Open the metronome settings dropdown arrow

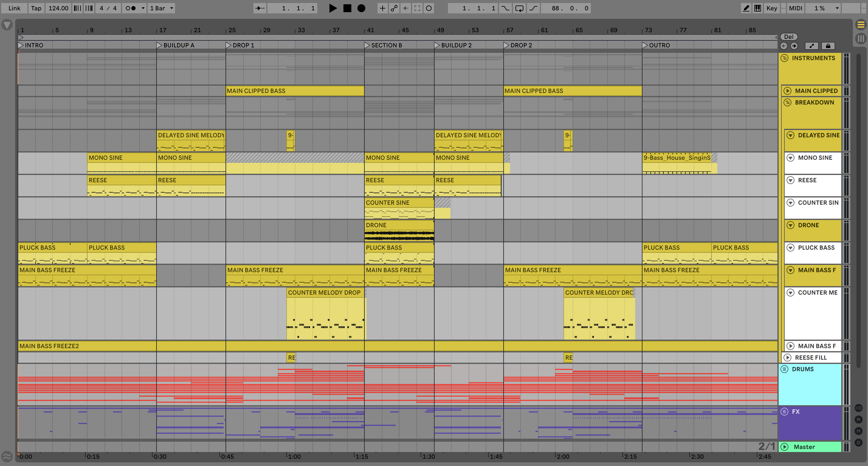(x=143, y=8)
